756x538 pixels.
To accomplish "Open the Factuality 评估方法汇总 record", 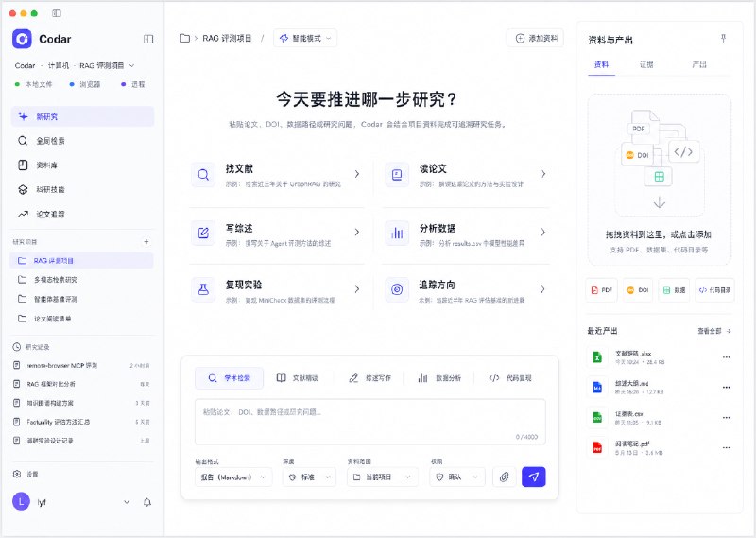I will (x=82, y=422).
